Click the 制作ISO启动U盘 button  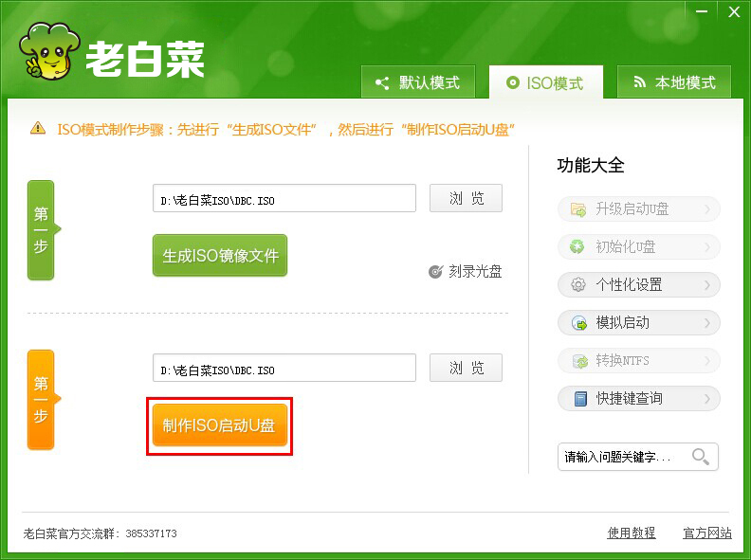220,425
